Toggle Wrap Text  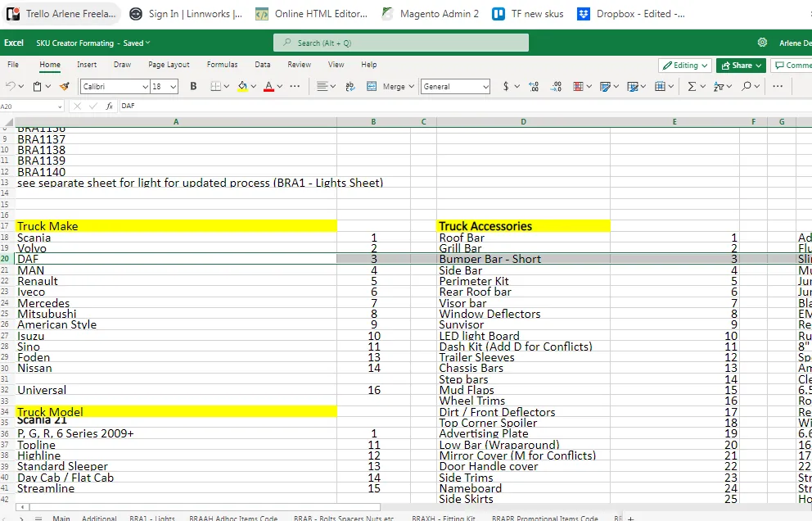click(350, 87)
